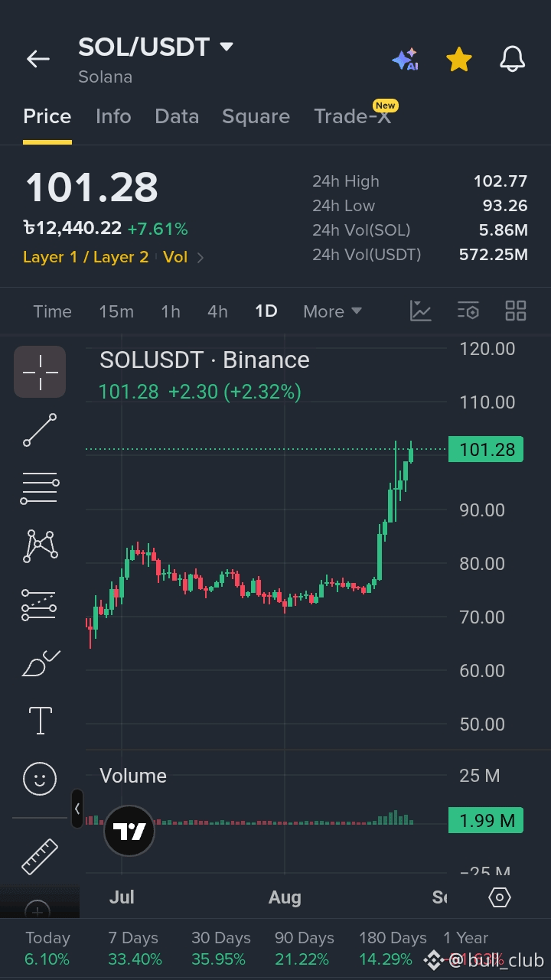Click the Jul date axis label
Image resolution: width=551 pixels, height=980 pixels.
coord(122,897)
